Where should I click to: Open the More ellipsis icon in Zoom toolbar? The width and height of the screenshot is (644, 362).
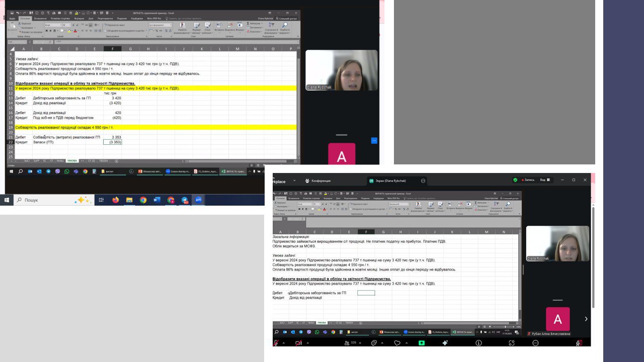click(x=535, y=343)
